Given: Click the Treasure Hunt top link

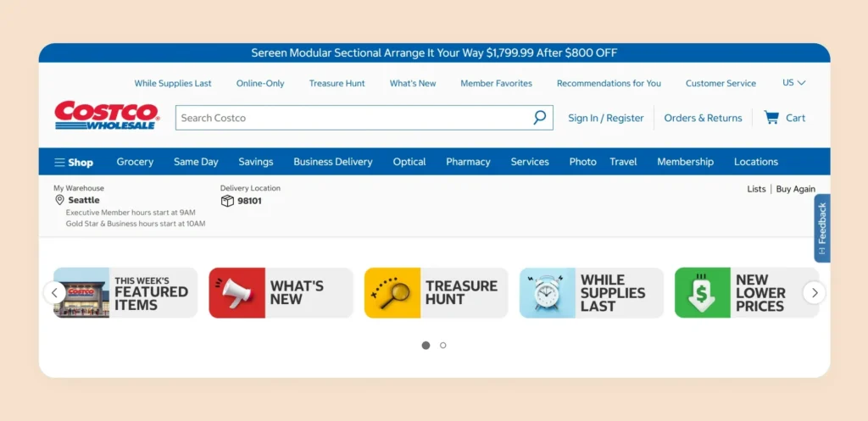Looking at the screenshot, I should click(x=337, y=84).
